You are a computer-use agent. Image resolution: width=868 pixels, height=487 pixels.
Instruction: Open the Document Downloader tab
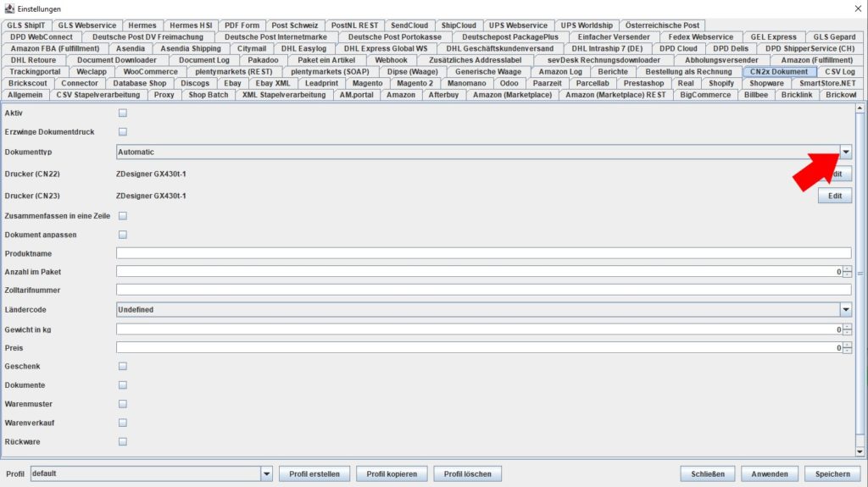tap(117, 60)
